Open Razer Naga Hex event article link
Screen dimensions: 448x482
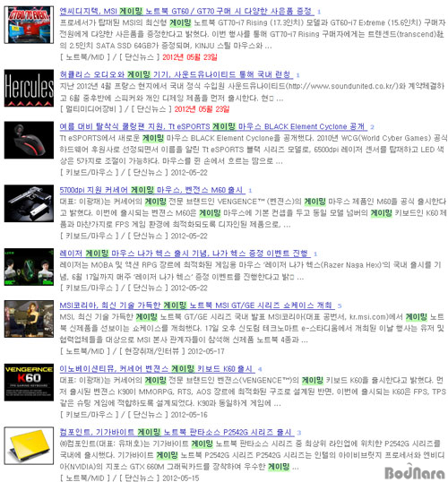click(185, 254)
